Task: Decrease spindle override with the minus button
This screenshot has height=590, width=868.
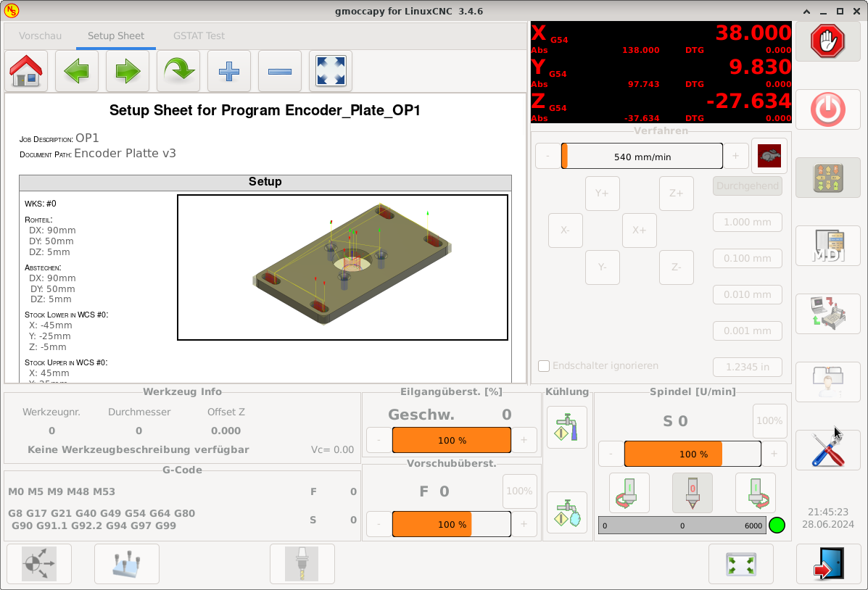Action: tap(611, 454)
